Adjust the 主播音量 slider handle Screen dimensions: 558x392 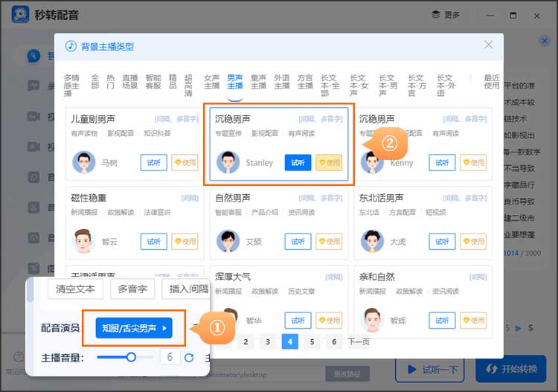[131, 357]
